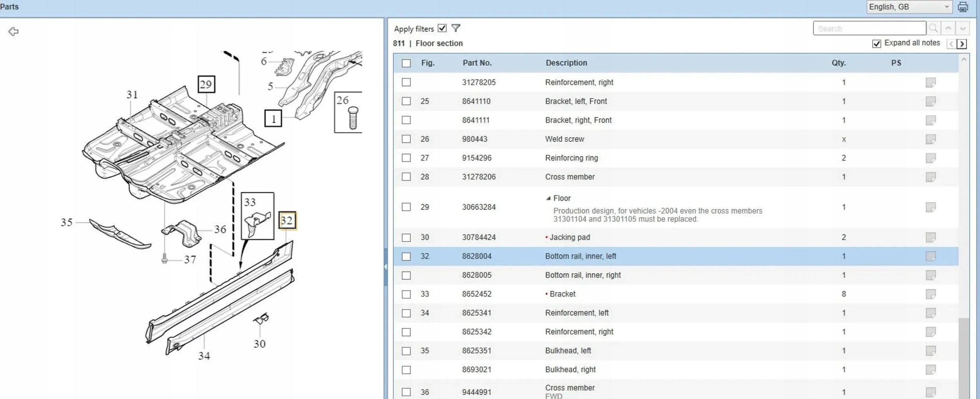Viewport: 980px width, 399px height.
Task: Select callout 29 on the floor diagram
Action: (206, 84)
